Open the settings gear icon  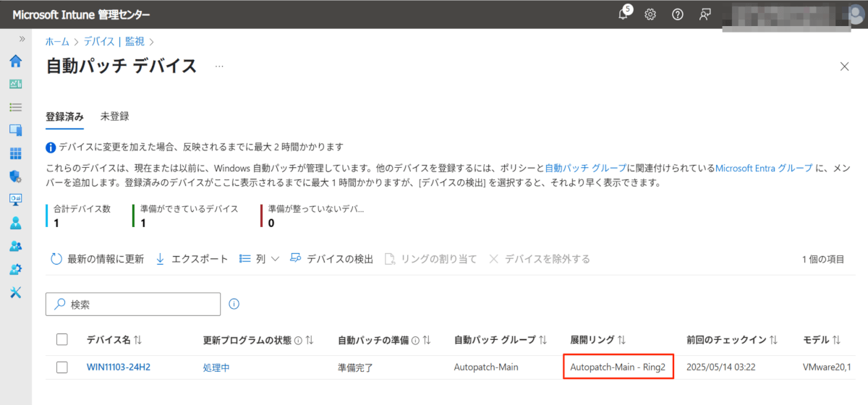point(650,14)
